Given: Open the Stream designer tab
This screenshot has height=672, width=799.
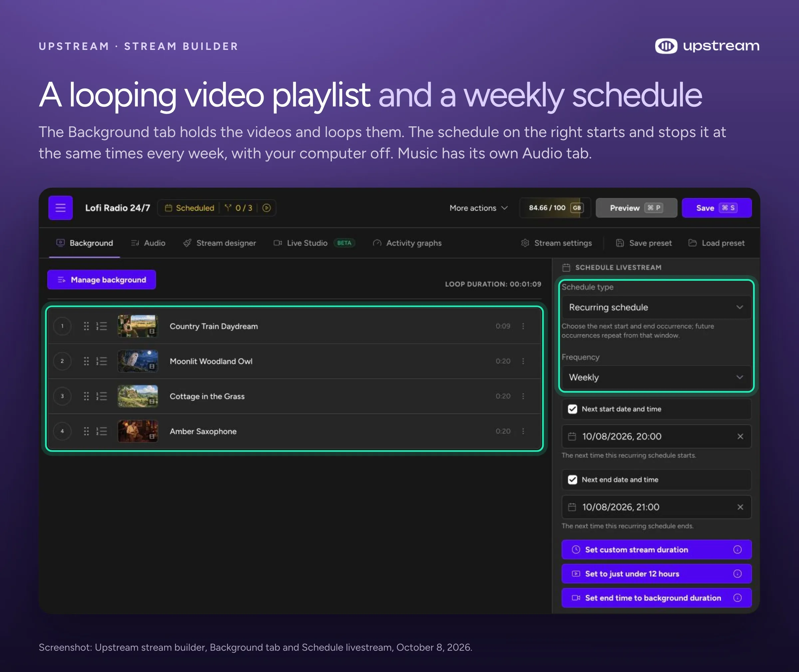Looking at the screenshot, I should (x=220, y=243).
